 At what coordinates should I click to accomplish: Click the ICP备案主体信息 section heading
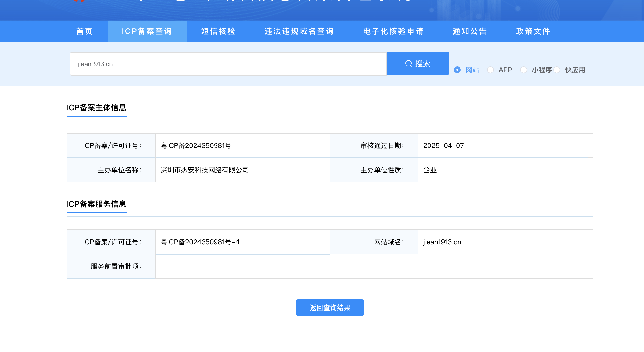[97, 108]
